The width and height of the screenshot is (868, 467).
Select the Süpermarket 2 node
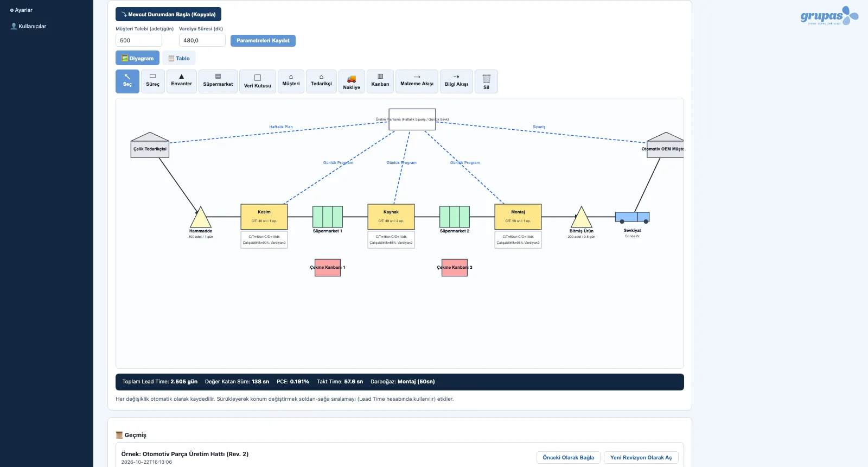pos(455,217)
